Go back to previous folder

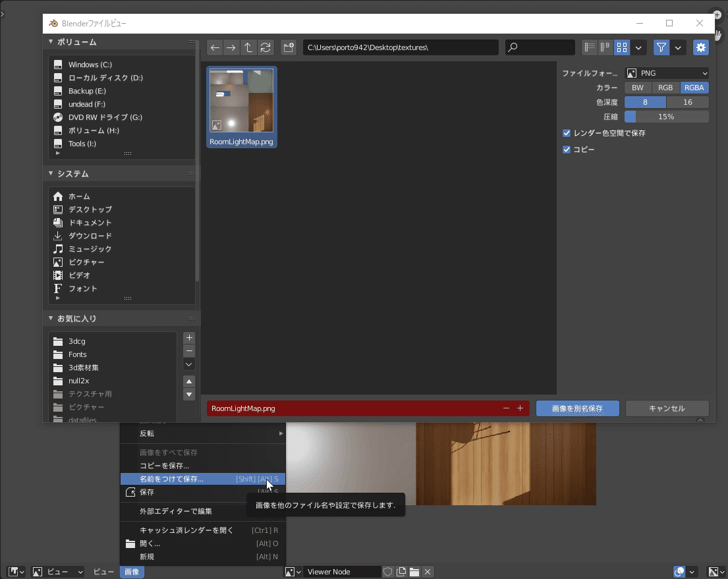215,47
